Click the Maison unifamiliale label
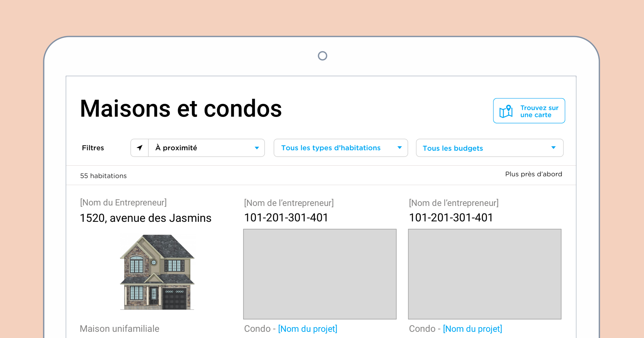Screen dimensions: 644x338 click(x=120, y=329)
